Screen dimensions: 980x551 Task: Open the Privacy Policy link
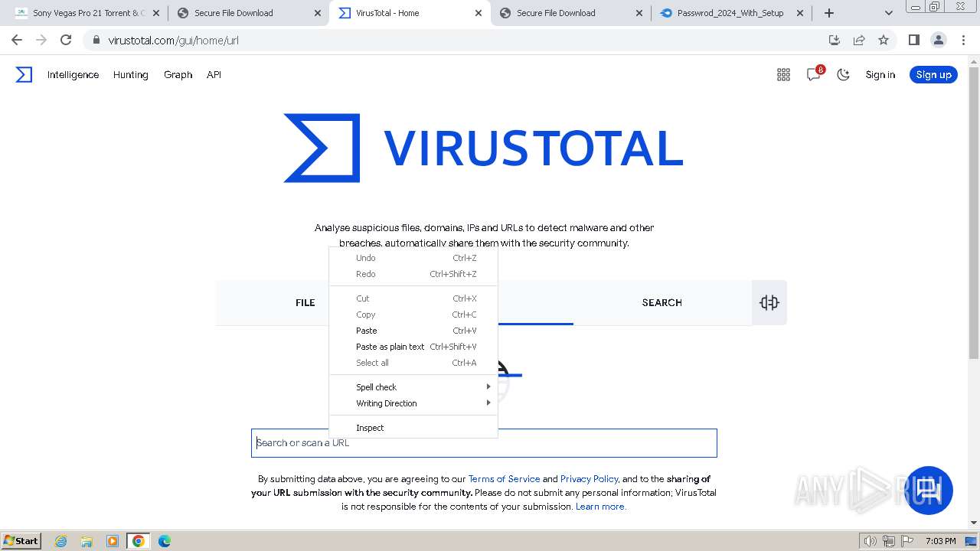click(589, 479)
